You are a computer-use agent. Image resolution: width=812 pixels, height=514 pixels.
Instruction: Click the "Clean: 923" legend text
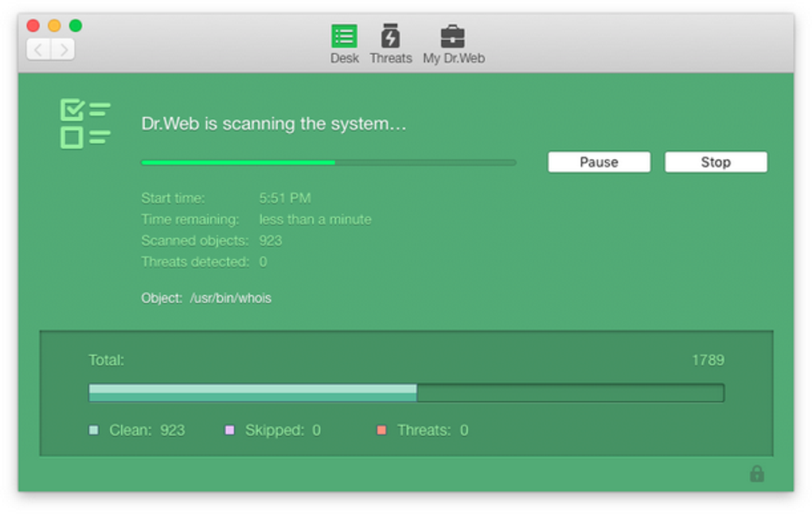pyautogui.click(x=147, y=430)
